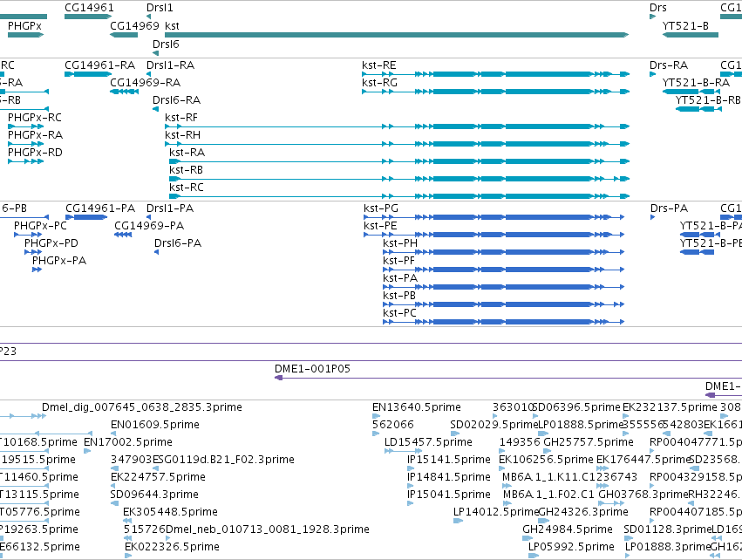Select the kst gene bar
The height and width of the screenshot is (560, 742).
397,35
